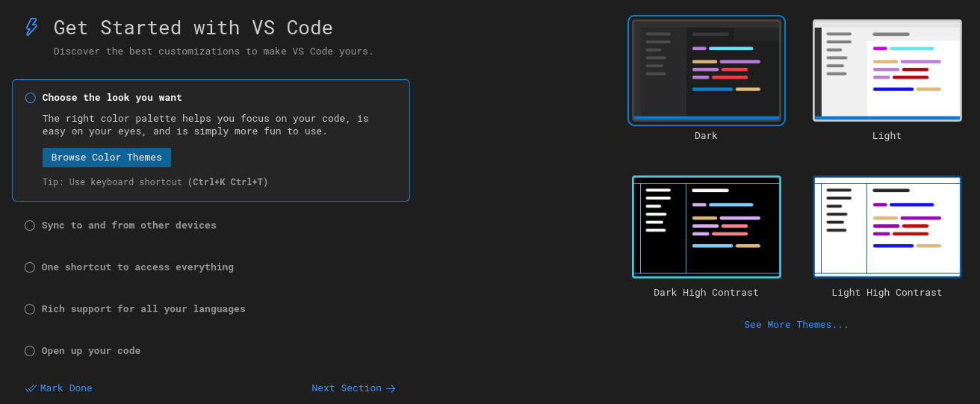
Task: Click the 'Dark High Contrast' label text
Action: pyautogui.click(x=706, y=293)
